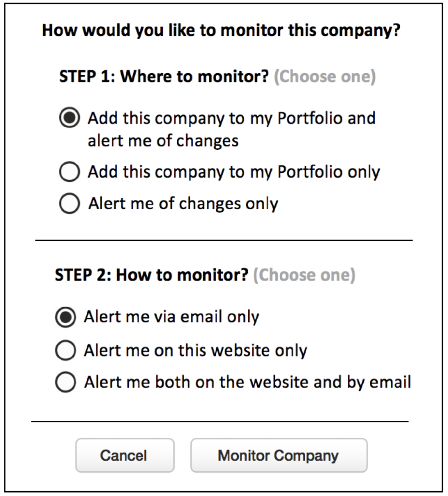Viewport: 448px width, 496px height.
Task: Click the divider line below Step 1 options
Action: click(224, 240)
